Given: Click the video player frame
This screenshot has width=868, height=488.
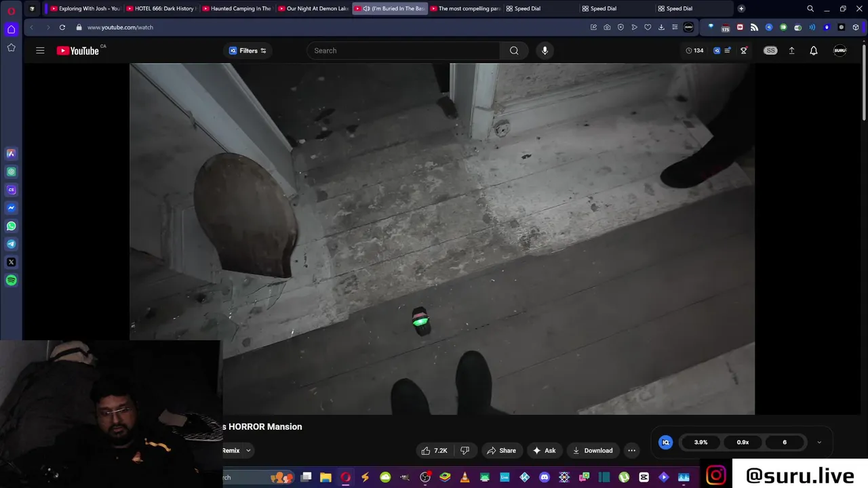Looking at the screenshot, I should [442, 239].
